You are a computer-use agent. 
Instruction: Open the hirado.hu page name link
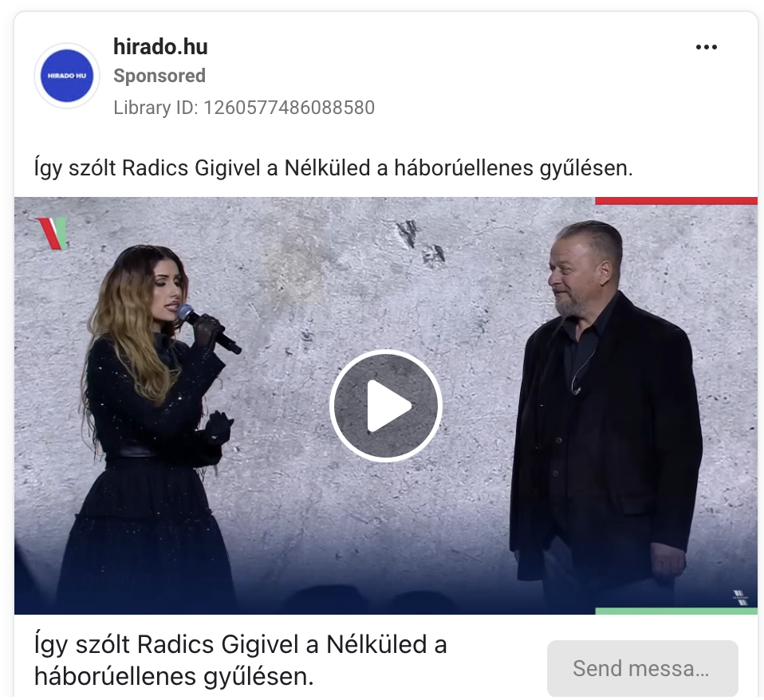pos(160,47)
